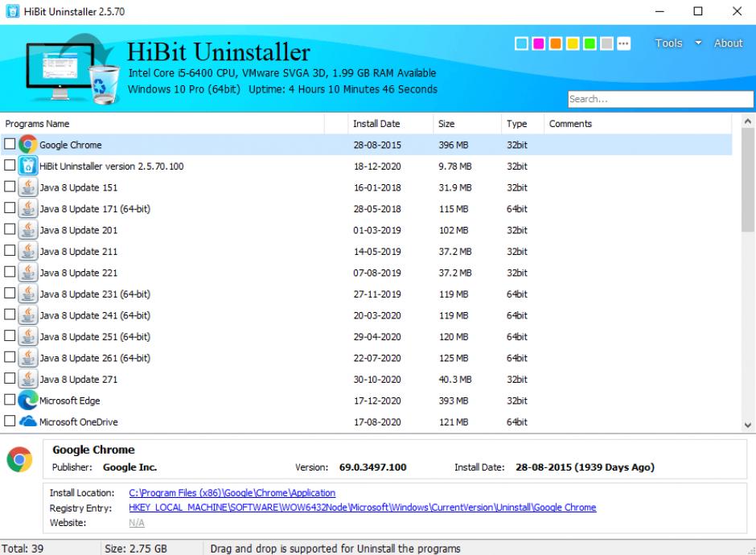Click the Java 8 Update 171 (64-bit) icon

28,208
